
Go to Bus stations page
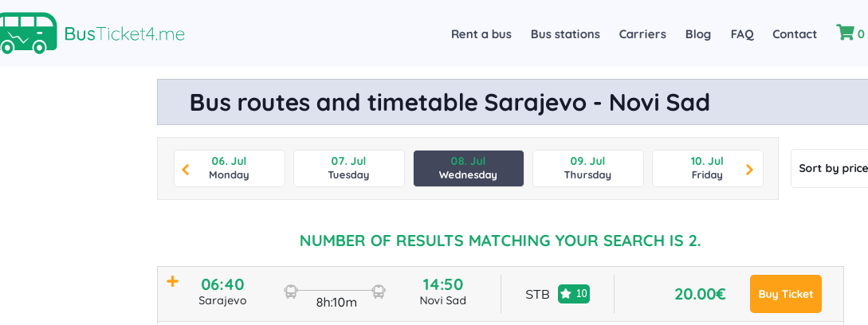click(x=565, y=34)
